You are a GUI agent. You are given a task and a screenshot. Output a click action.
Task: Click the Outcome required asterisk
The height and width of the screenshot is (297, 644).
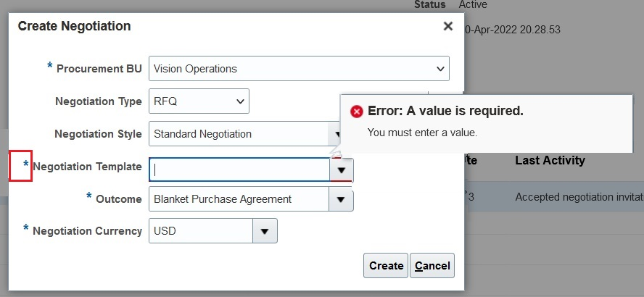[x=89, y=196]
